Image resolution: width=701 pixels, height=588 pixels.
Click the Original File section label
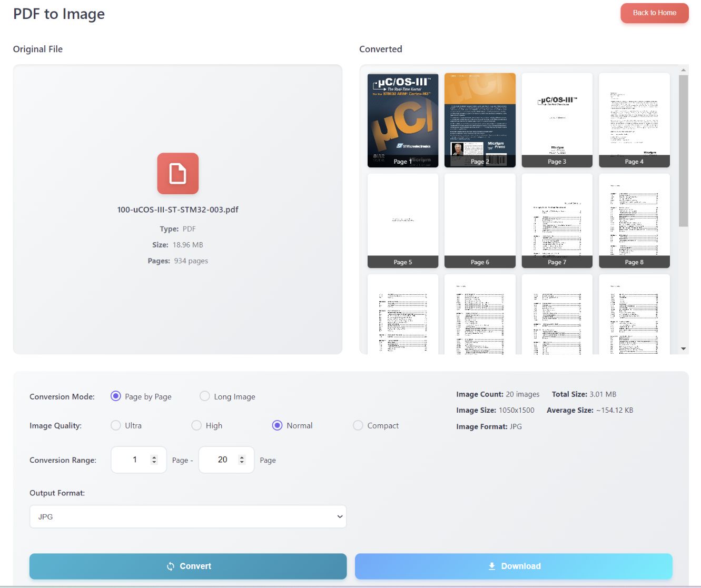[x=38, y=49]
